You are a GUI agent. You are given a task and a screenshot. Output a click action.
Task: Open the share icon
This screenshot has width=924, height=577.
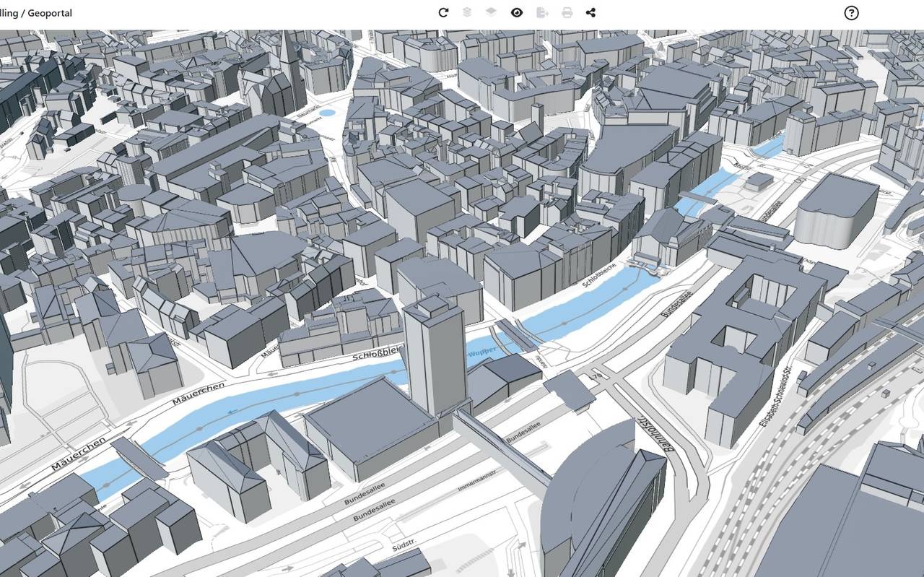coord(590,12)
